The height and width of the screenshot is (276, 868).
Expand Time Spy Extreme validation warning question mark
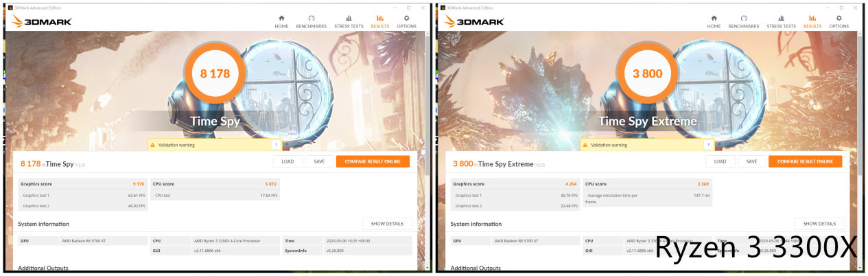(x=708, y=145)
